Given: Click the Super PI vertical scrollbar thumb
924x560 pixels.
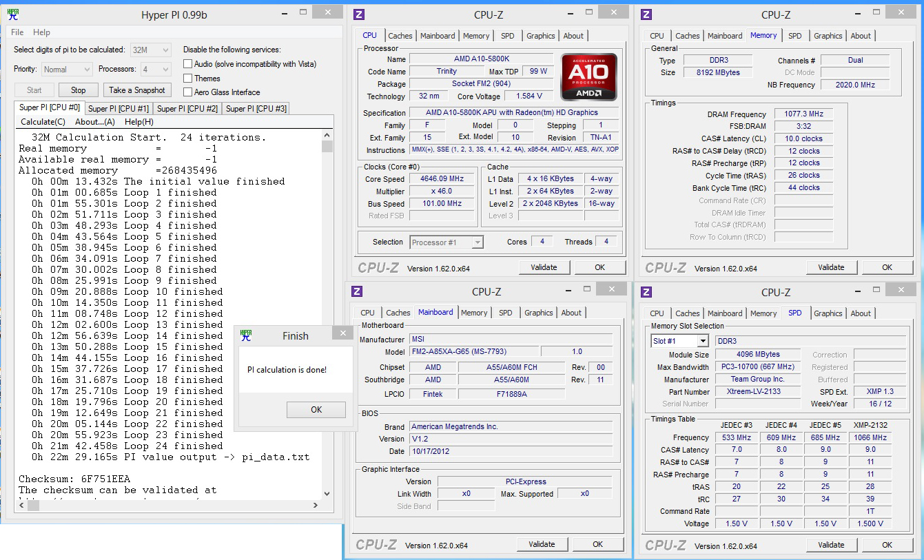Looking at the screenshot, I should [x=327, y=147].
